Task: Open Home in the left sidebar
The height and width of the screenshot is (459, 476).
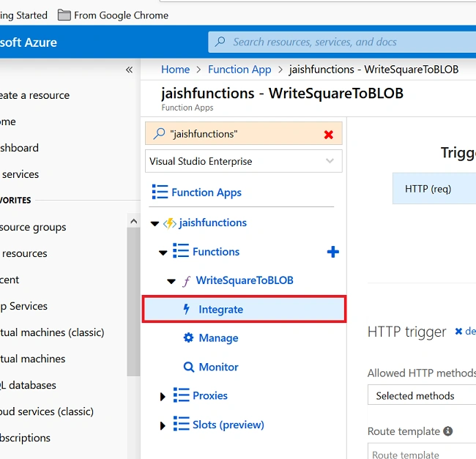Action: (8, 122)
